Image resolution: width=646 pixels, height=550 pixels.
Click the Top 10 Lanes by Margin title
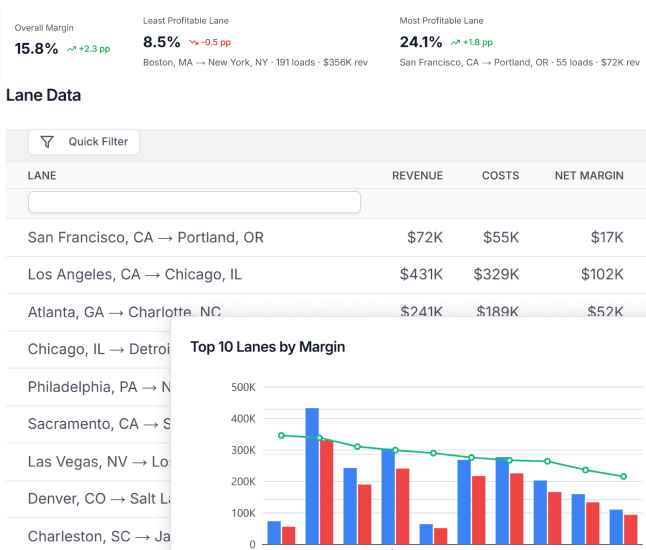267,347
